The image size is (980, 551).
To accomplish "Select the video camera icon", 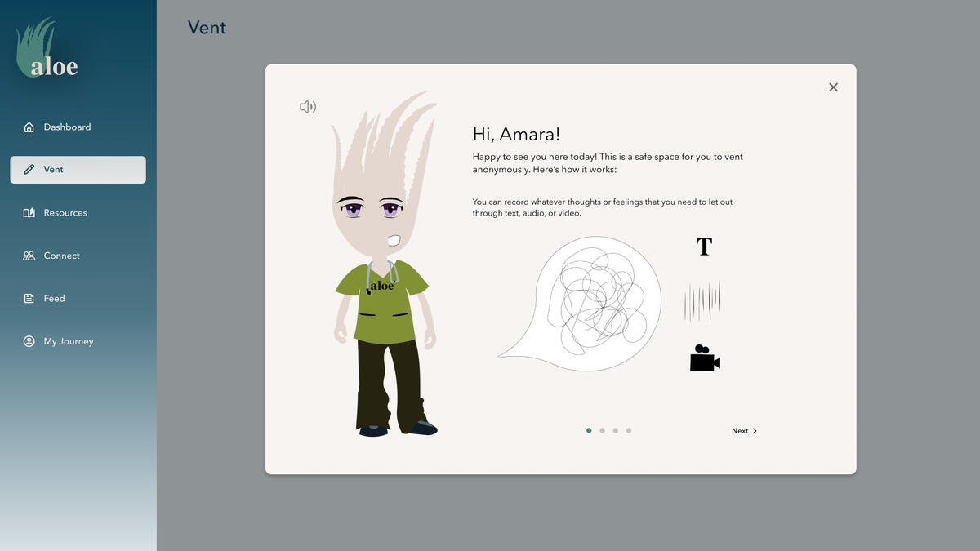I will (x=704, y=358).
